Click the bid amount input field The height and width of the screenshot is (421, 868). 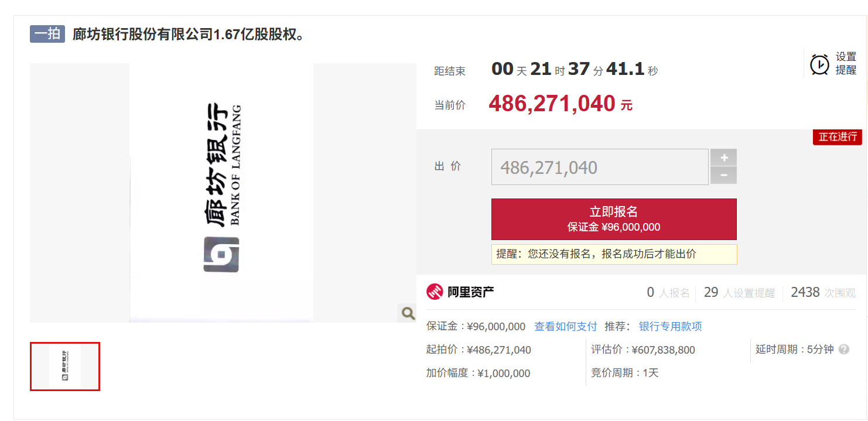[x=599, y=166]
